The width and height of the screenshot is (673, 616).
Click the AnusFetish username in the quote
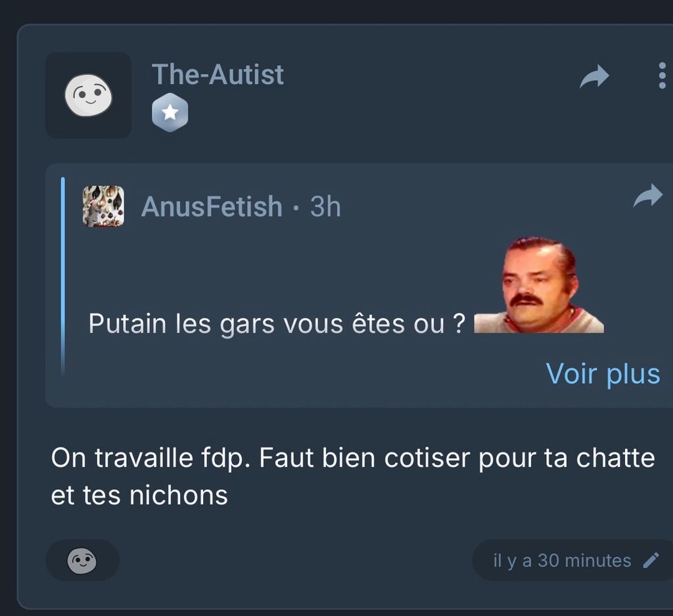tap(212, 206)
